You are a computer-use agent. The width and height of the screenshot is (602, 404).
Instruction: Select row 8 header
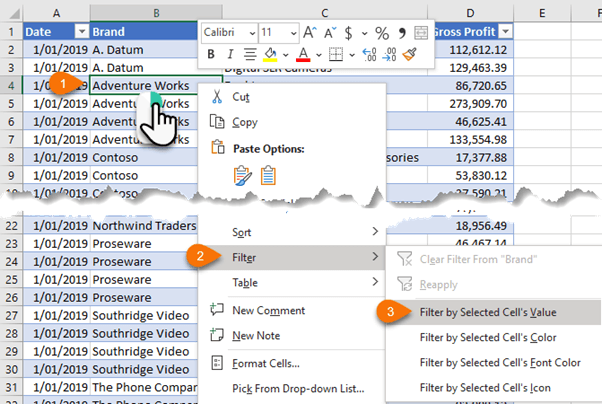11,157
